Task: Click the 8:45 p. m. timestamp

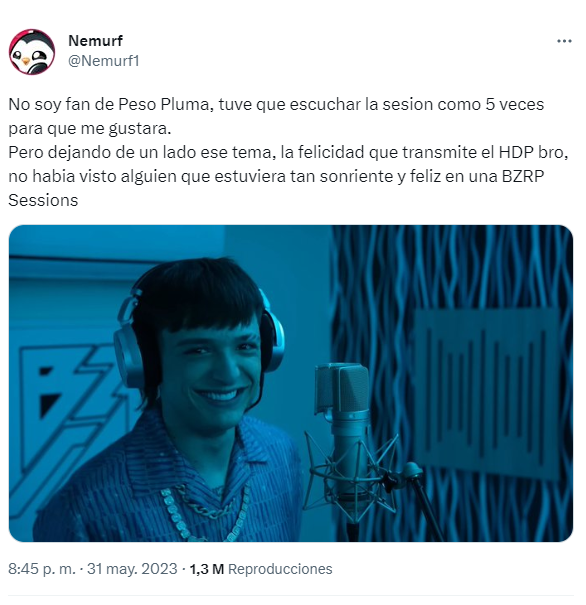Action: coord(42,569)
